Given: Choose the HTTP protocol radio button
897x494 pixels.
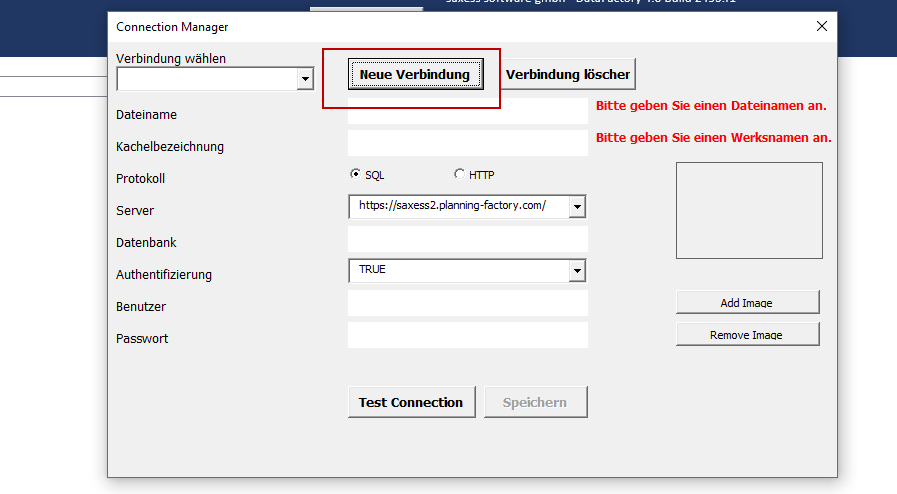Looking at the screenshot, I should click(460, 174).
